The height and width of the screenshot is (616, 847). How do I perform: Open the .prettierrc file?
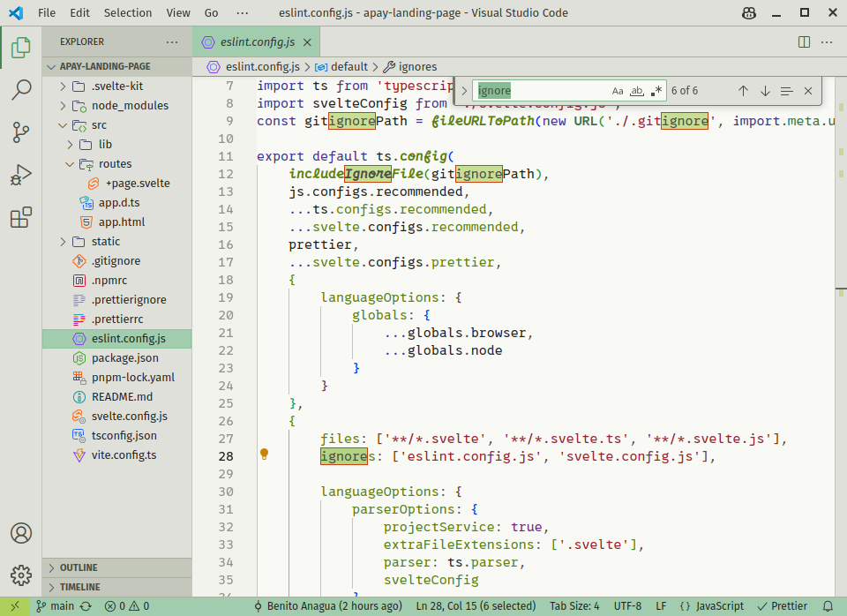click(x=117, y=319)
